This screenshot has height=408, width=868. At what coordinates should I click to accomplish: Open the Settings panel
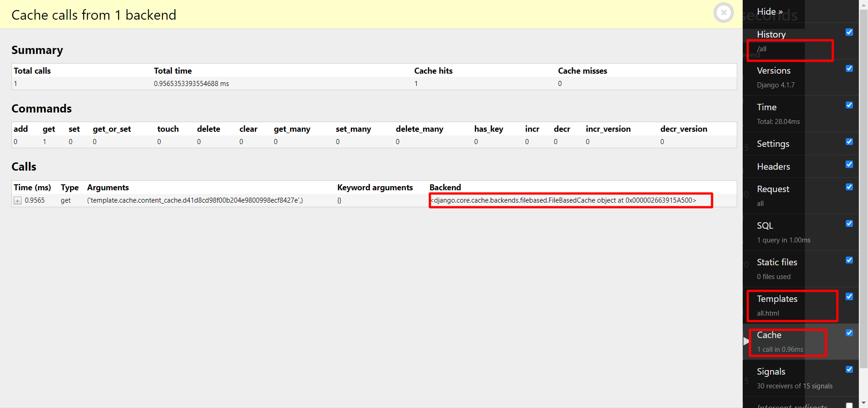(x=773, y=144)
